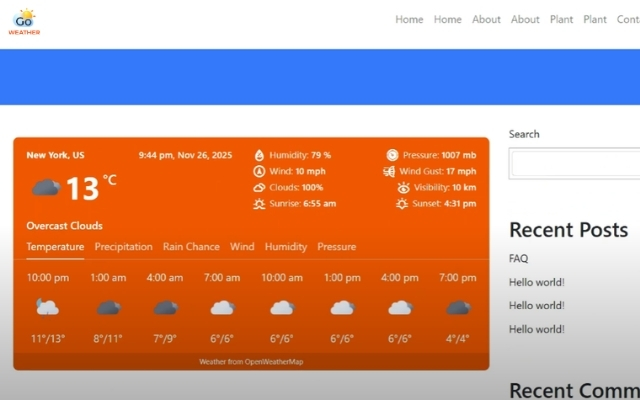
Task: Click the 9:44 pm, Nov 26, 2025 timestamp
Action: click(x=185, y=156)
